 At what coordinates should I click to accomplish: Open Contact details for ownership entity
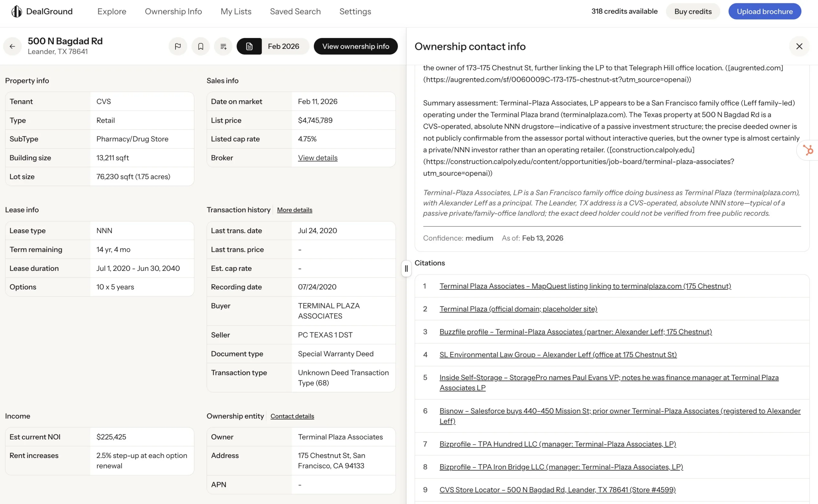coord(292,416)
